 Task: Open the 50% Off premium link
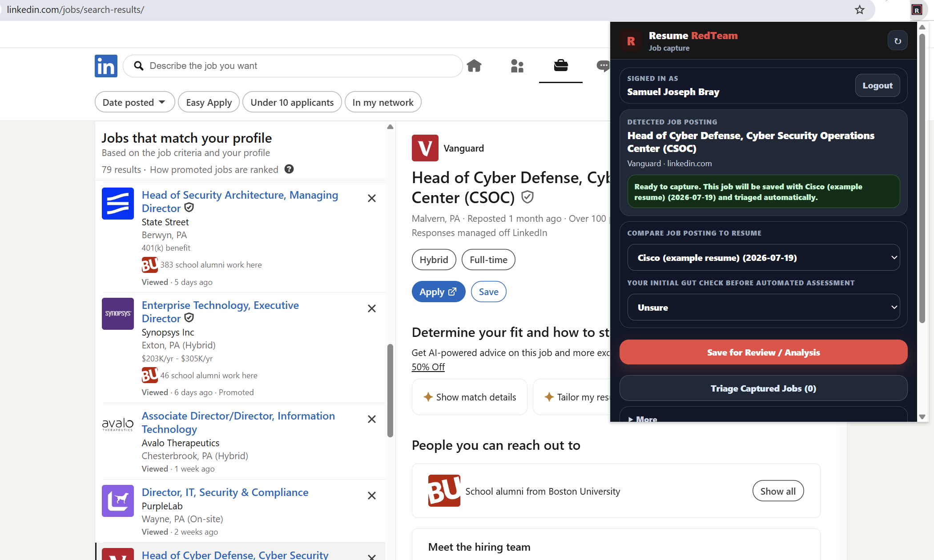tap(428, 367)
